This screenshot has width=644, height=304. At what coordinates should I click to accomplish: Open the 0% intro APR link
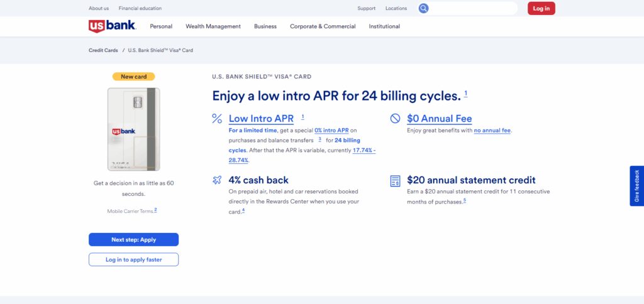tap(331, 131)
